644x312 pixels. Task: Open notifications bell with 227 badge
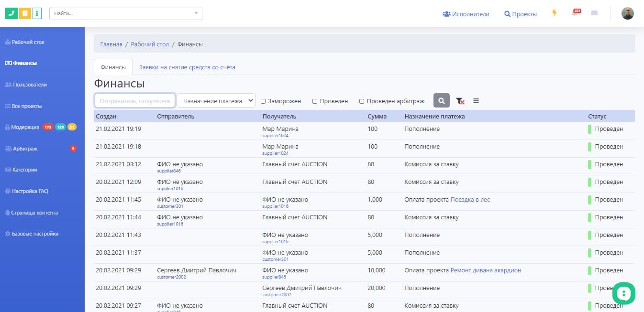[x=575, y=13]
